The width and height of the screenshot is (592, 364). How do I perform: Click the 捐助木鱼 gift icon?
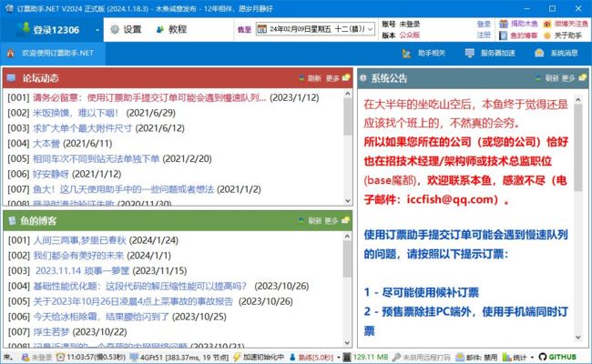click(x=504, y=25)
